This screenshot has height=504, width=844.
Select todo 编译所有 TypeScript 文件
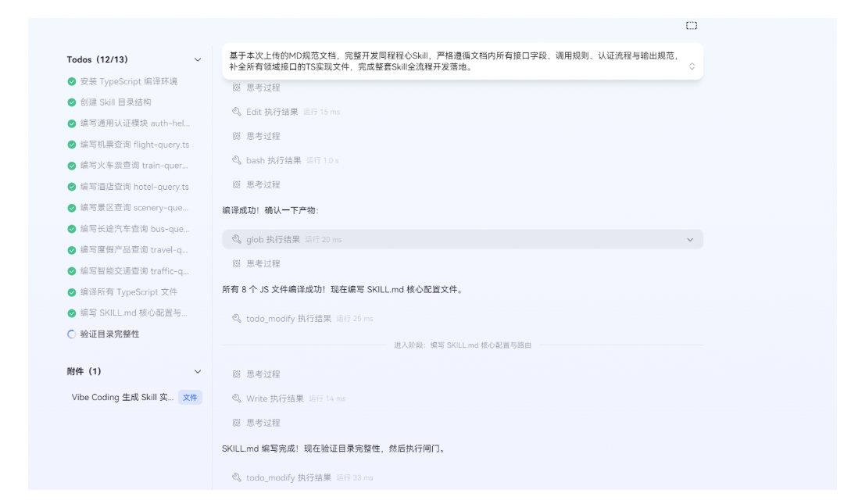(129, 291)
